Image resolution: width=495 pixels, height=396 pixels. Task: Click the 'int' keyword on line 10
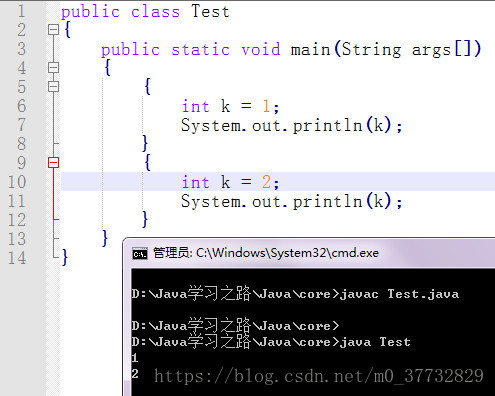tap(196, 183)
